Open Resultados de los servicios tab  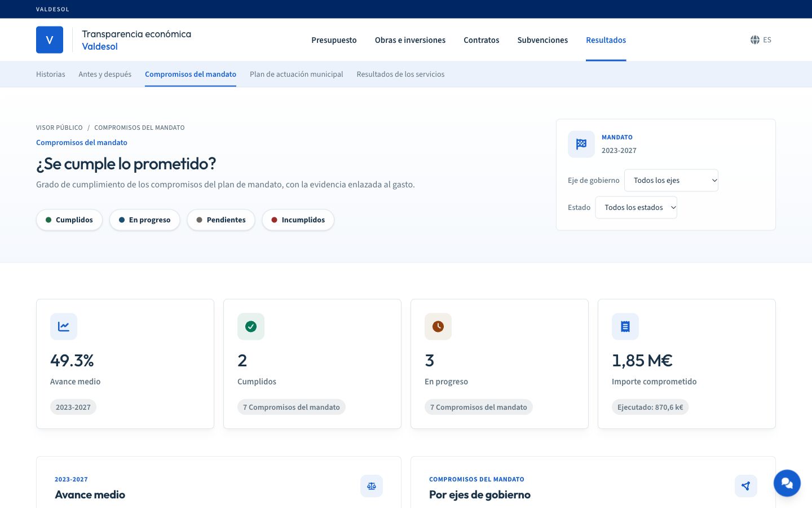click(x=400, y=74)
